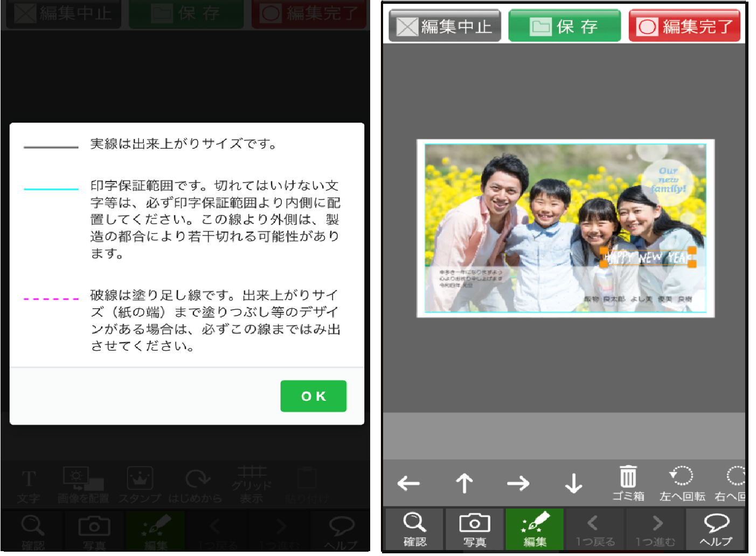Open ヘルプ speech bubble in the active editor

tap(716, 530)
